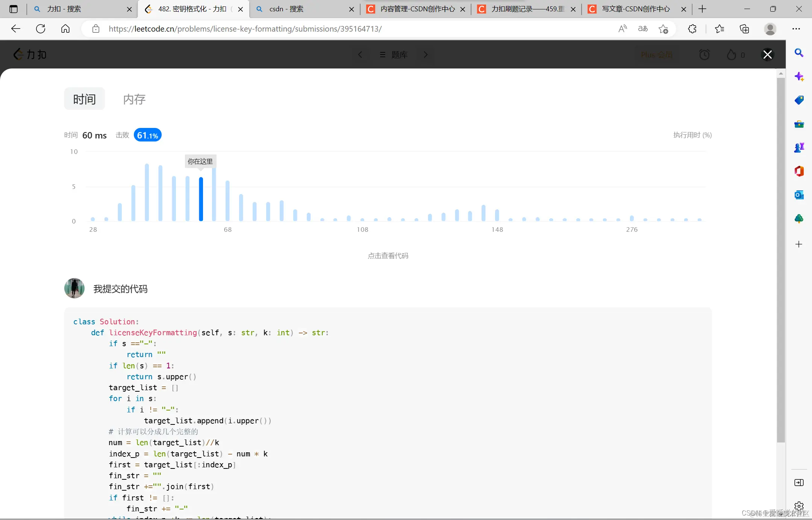Click browser extensions puzzle icon

pos(692,29)
